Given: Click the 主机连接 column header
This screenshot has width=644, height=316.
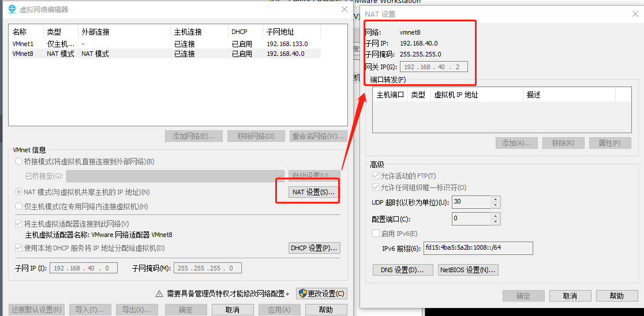Looking at the screenshot, I should (199, 32).
